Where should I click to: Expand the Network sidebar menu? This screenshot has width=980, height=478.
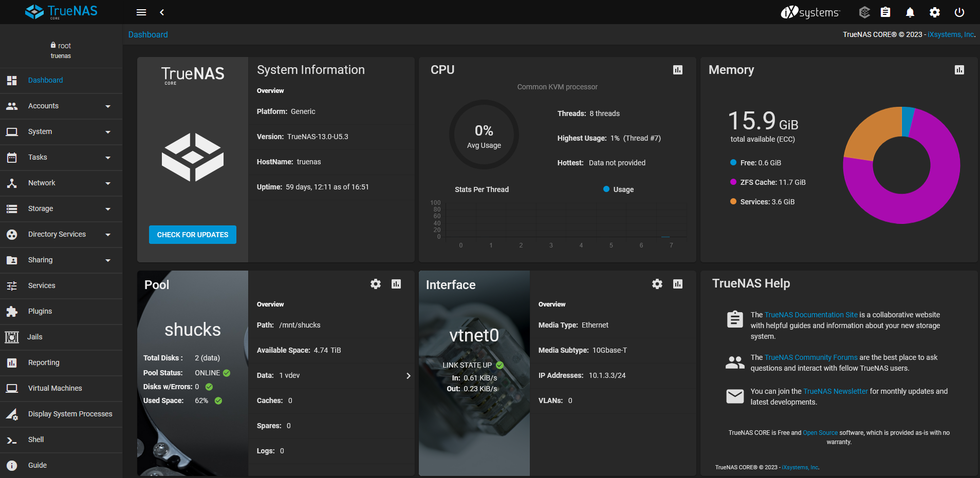[42, 183]
